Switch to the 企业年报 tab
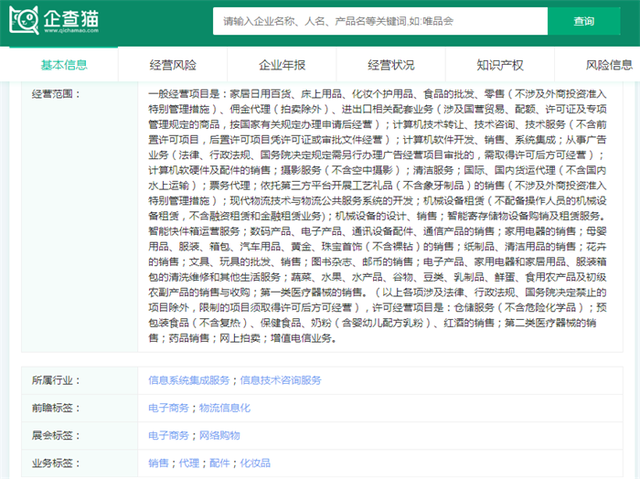This screenshot has width=640, height=479. coord(282,65)
